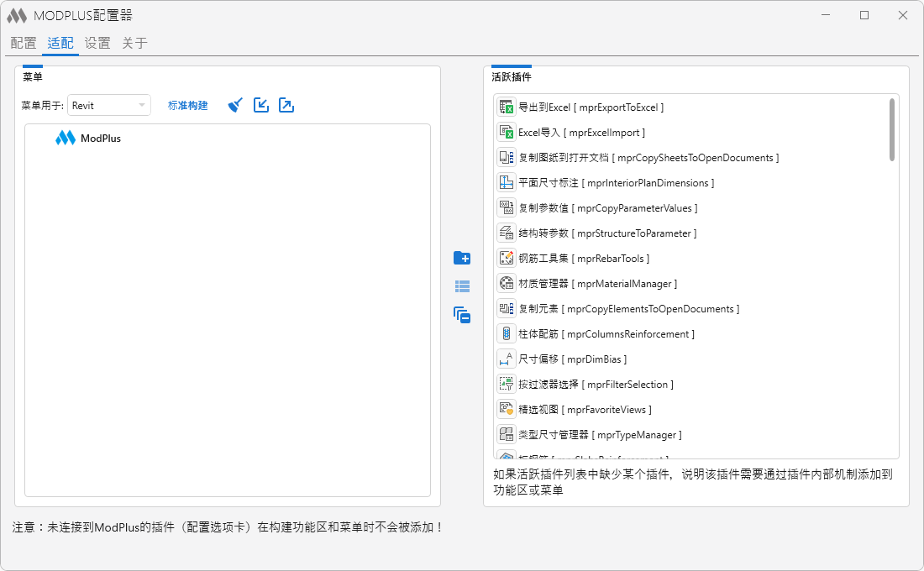Click the ModPlus logo in menu tree

point(66,138)
